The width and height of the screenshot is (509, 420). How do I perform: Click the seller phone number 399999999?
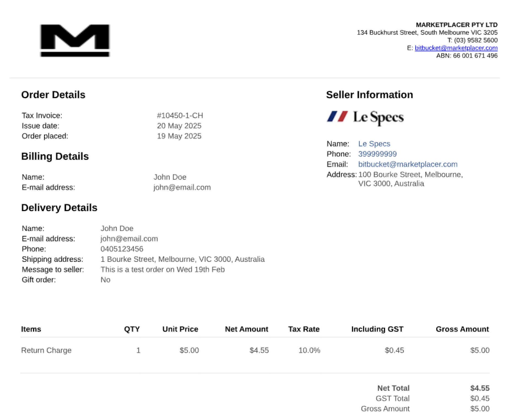click(x=377, y=154)
